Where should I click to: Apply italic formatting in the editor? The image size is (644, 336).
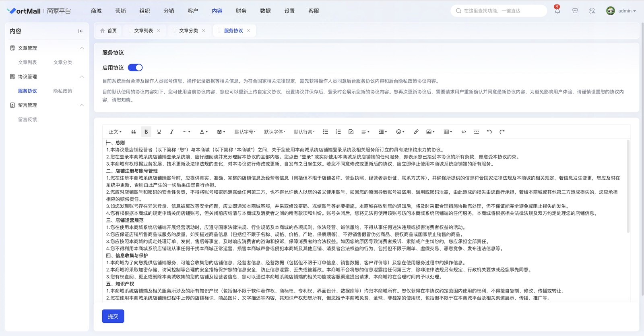click(x=171, y=132)
